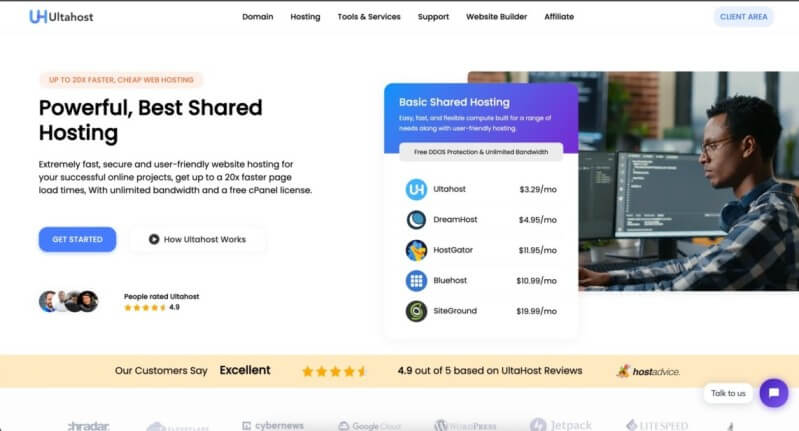Click the DreamHost logo icon
799x431 pixels.
point(416,219)
